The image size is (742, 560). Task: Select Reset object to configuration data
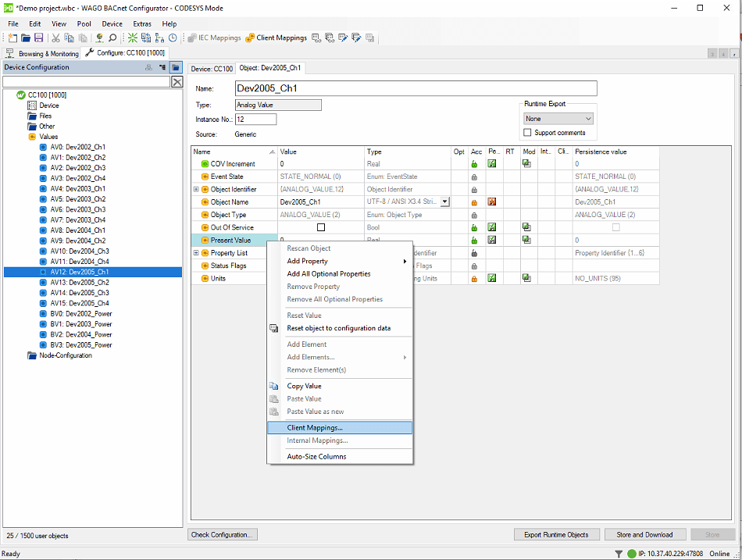[x=340, y=328]
